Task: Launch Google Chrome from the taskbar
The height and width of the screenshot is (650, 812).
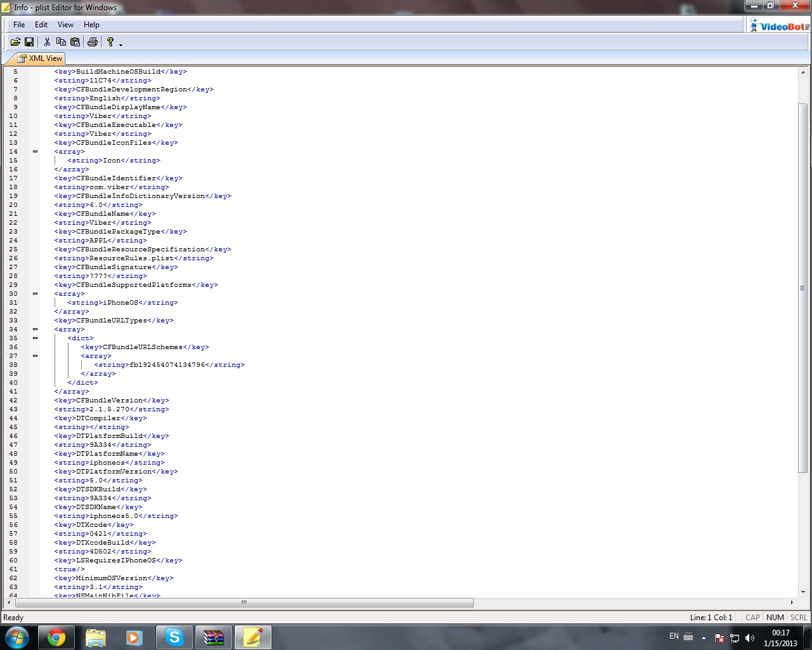Action: (x=56, y=637)
